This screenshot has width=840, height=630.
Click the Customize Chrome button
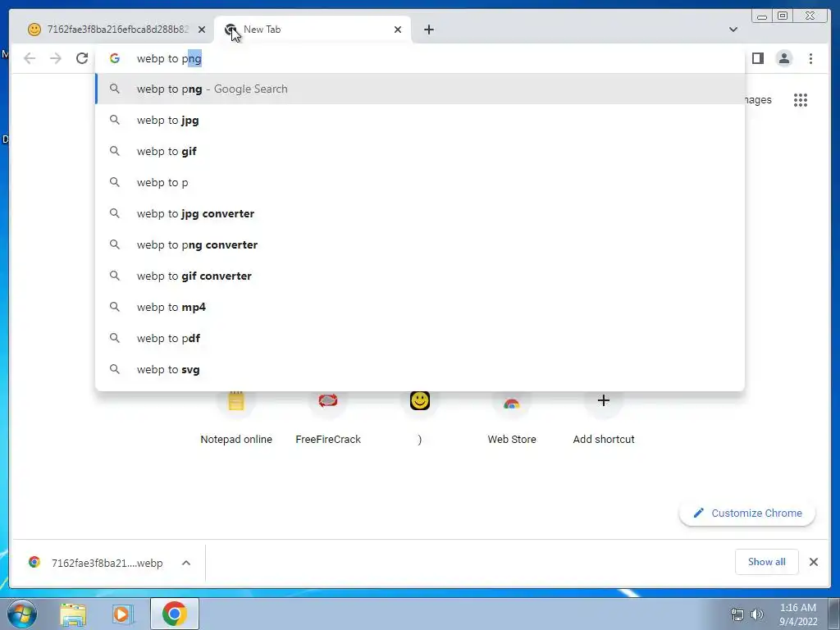(747, 514)
